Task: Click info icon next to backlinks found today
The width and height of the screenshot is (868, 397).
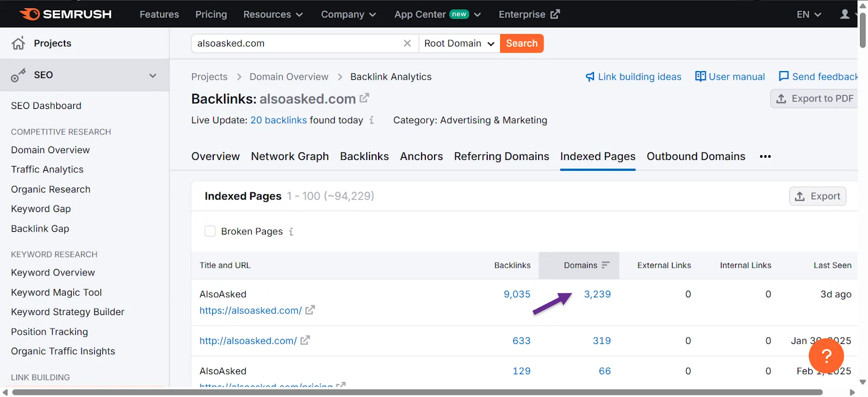Action: pyautogui.click(x=372, y=120)
